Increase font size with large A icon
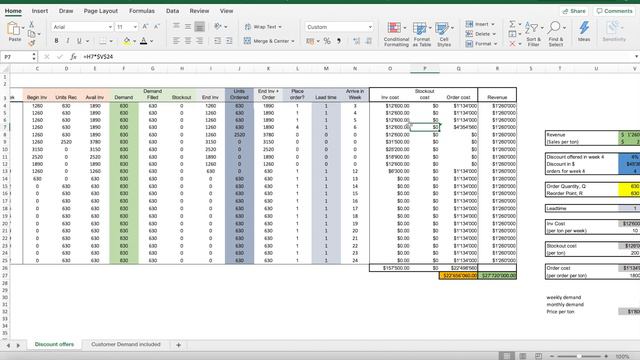 [145, 27]
